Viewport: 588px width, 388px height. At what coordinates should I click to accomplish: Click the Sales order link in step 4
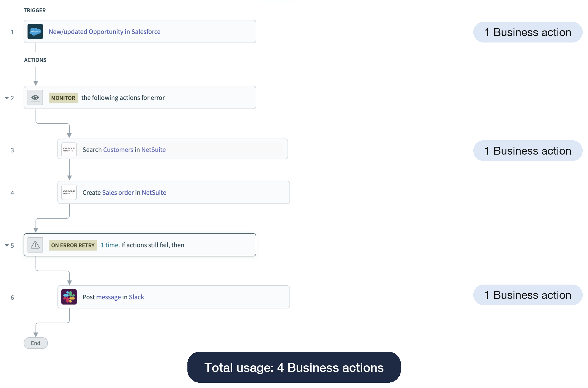pos(118,193)
